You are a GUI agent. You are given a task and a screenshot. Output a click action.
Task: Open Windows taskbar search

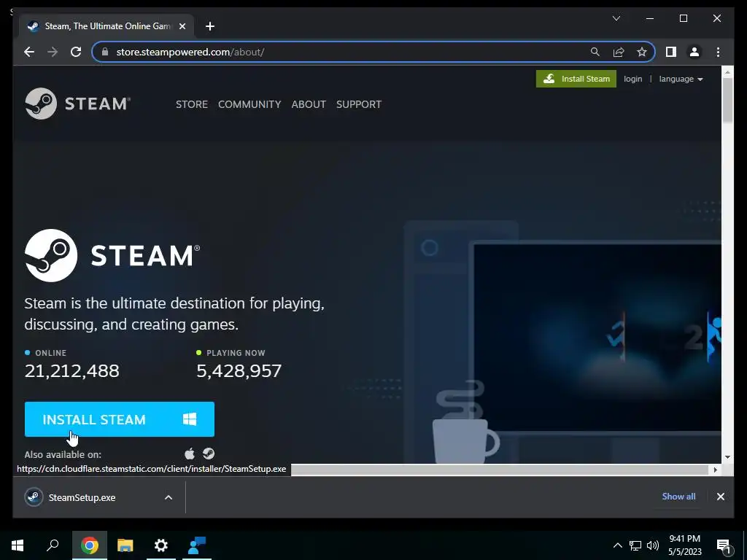pos(53,545)
